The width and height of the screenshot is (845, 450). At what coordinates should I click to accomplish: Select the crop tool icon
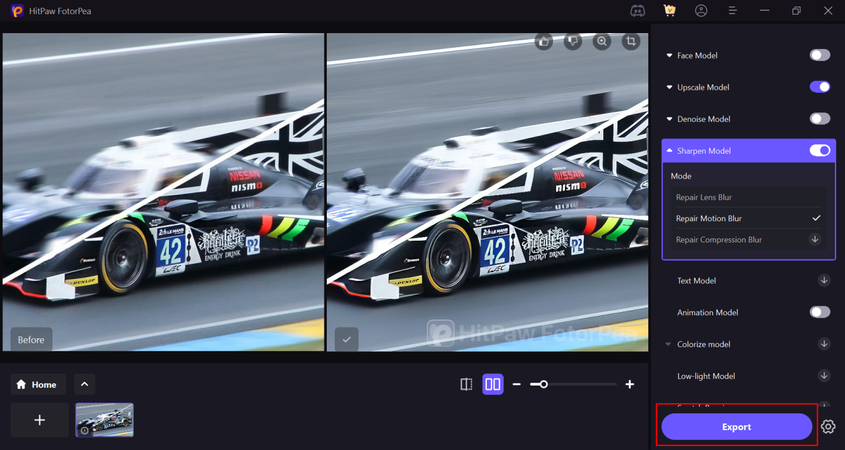click(631, 42)
